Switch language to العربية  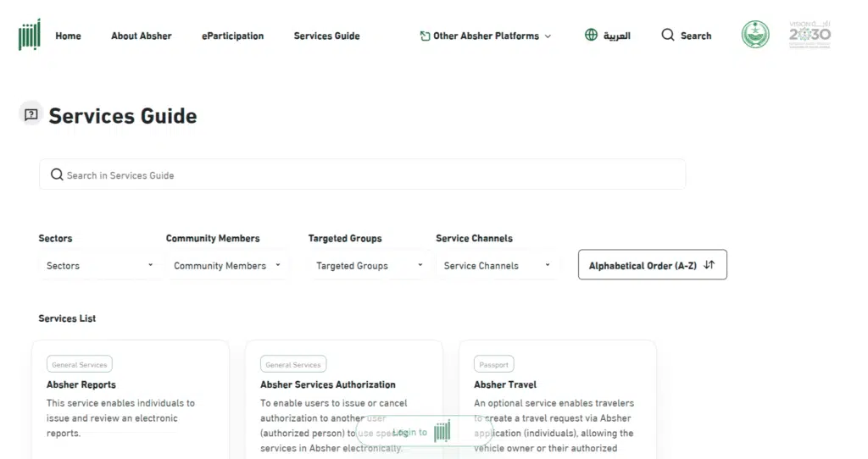[616, 36]
